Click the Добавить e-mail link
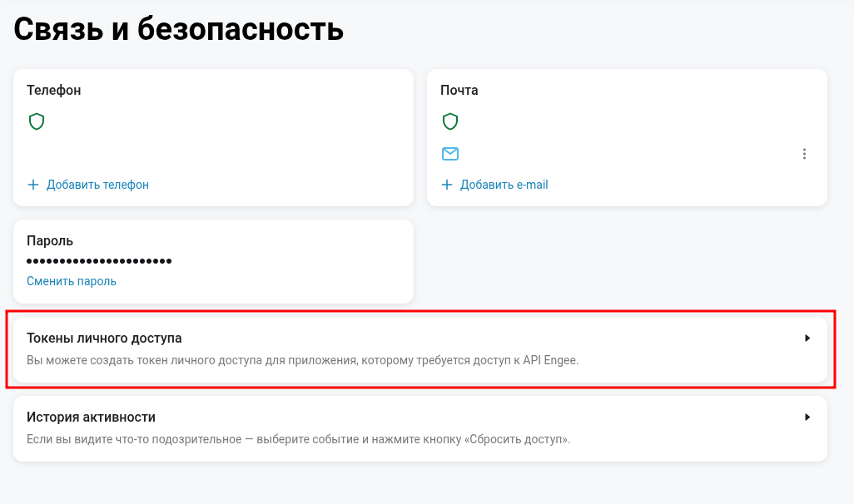Viewport: 854px width, 504px height. click(x=504, y=185)
